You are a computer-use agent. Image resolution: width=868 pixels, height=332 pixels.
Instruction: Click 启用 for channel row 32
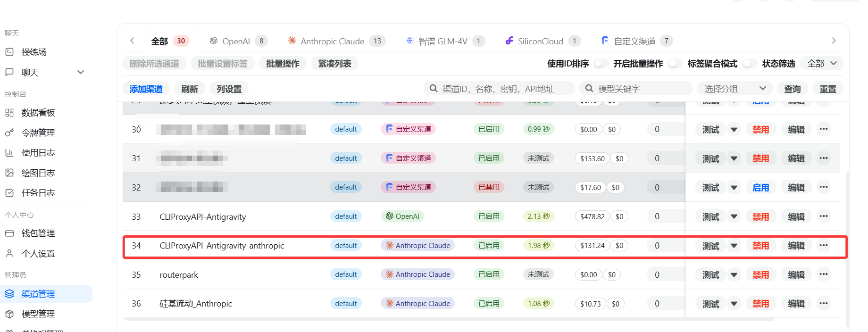click(760, 187)
